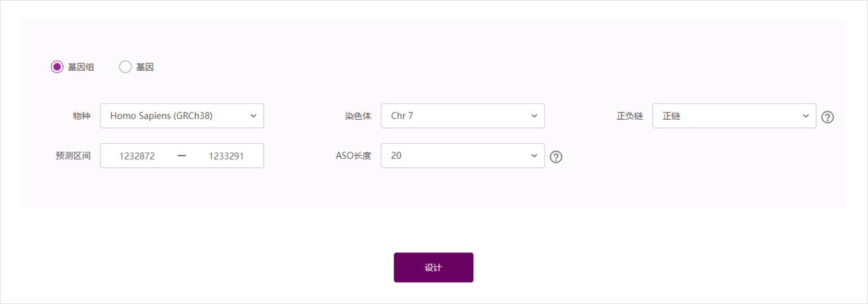Click the 正负链 field label
Viewport: 868px width, 304px height.
point(629,116)
